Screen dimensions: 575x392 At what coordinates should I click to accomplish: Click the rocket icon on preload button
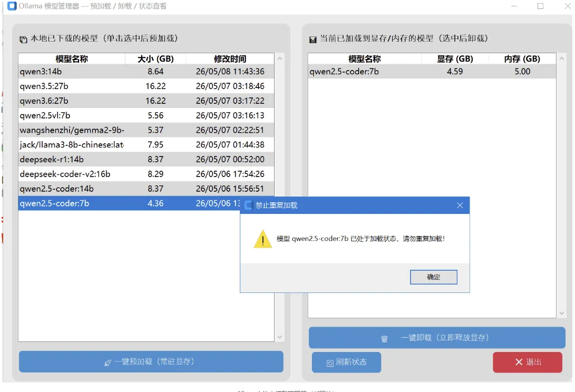click(108, 362)
